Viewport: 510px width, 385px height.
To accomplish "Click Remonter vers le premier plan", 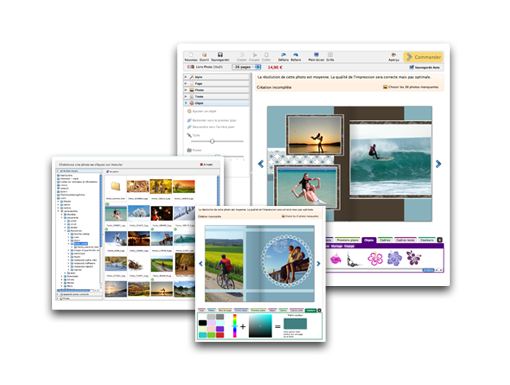I will click(x=212, y=120).
